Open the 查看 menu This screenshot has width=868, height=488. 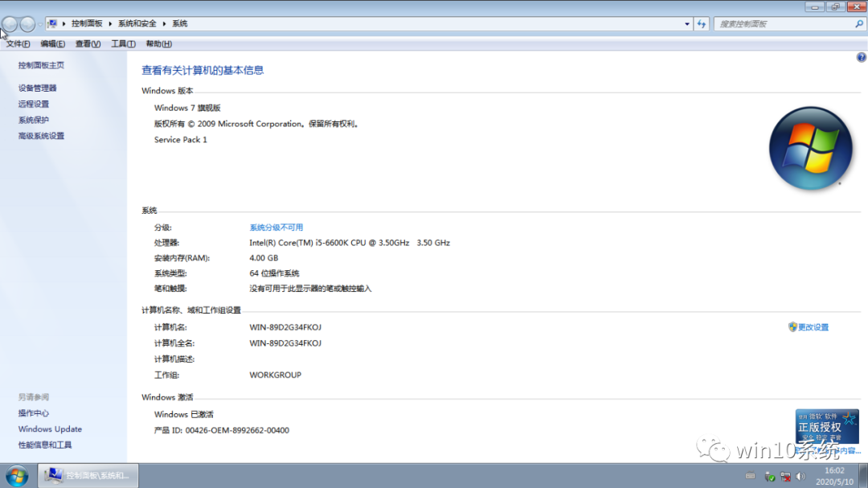(x=87, y=43)
